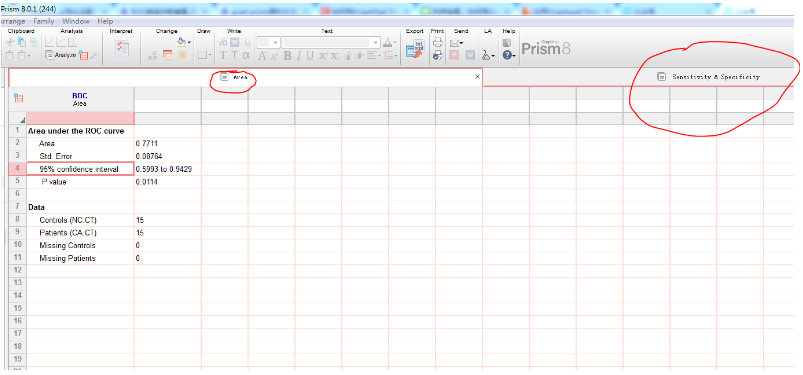Open the Family menu
Screen dimensions: 803x375
pyautogui.click(x=44, y=22)
